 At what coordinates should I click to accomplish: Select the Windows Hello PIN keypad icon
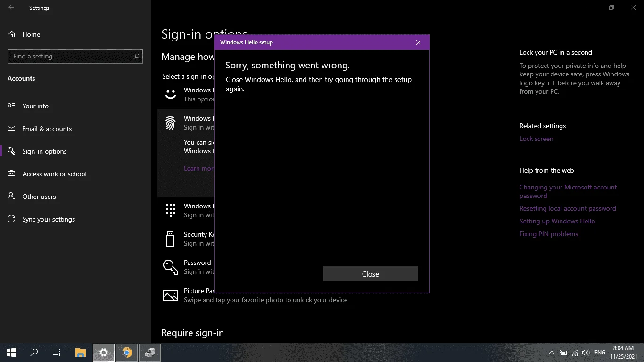tap(171, 210)
